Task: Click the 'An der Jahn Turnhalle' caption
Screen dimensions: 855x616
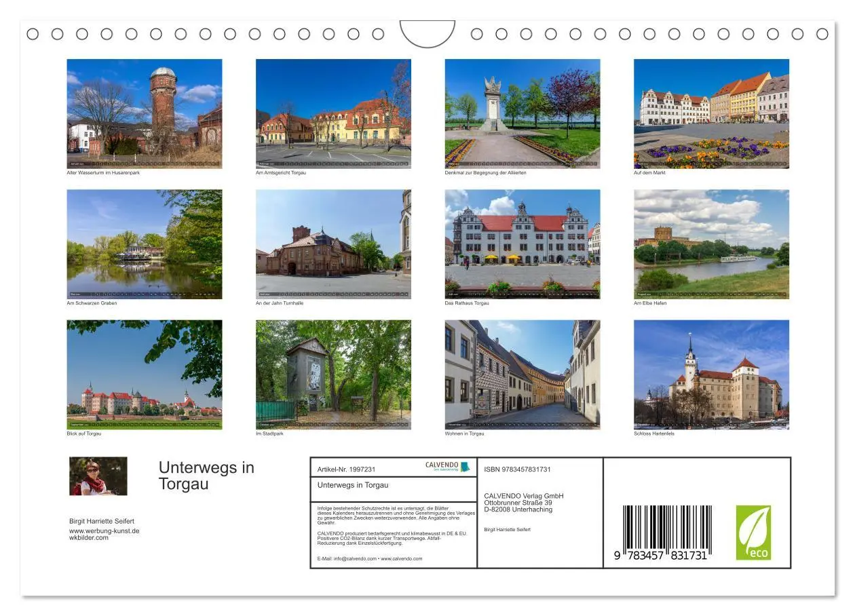Action: [x=280, y=303]
